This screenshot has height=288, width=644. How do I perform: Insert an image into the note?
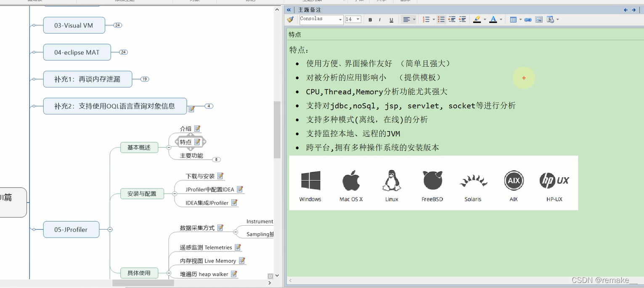(539, 19)
